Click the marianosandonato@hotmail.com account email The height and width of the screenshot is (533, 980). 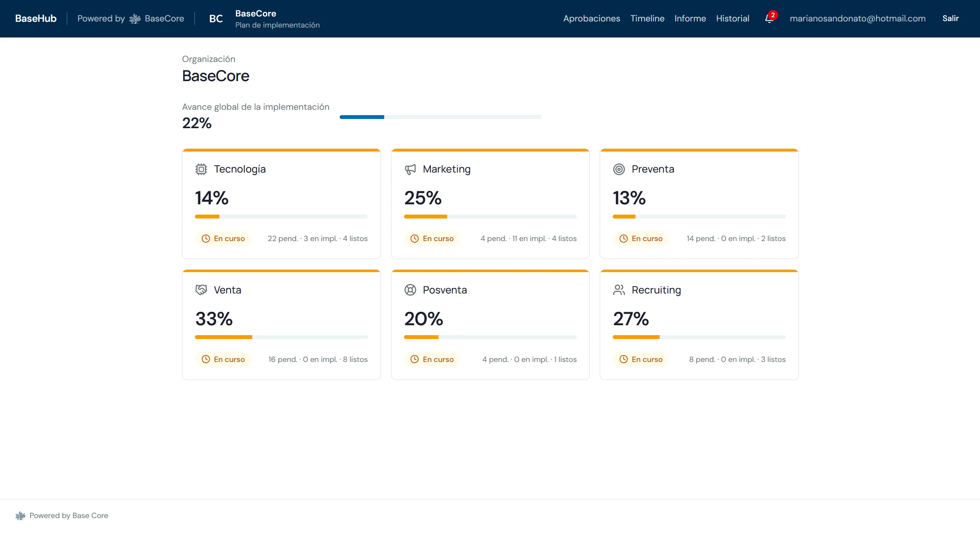point(857,18)
